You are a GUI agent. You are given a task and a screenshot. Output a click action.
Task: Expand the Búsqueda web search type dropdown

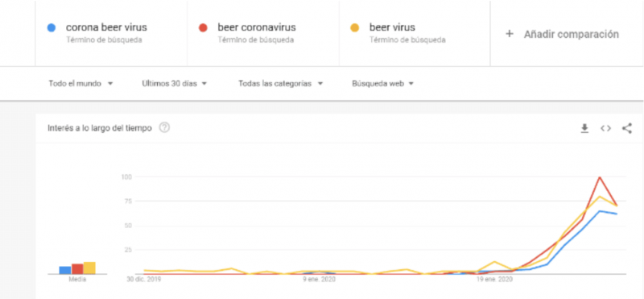coord(382,84)
